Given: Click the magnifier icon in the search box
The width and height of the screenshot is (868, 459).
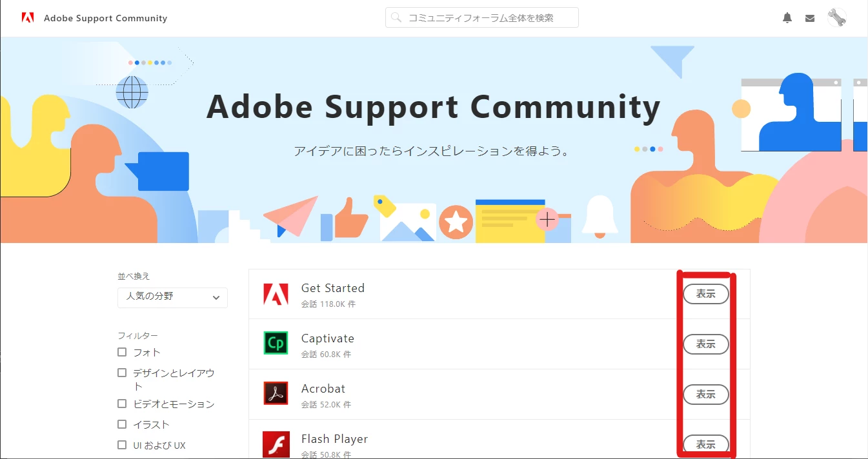Looking at the screenshot, I should tap(396, 17).
